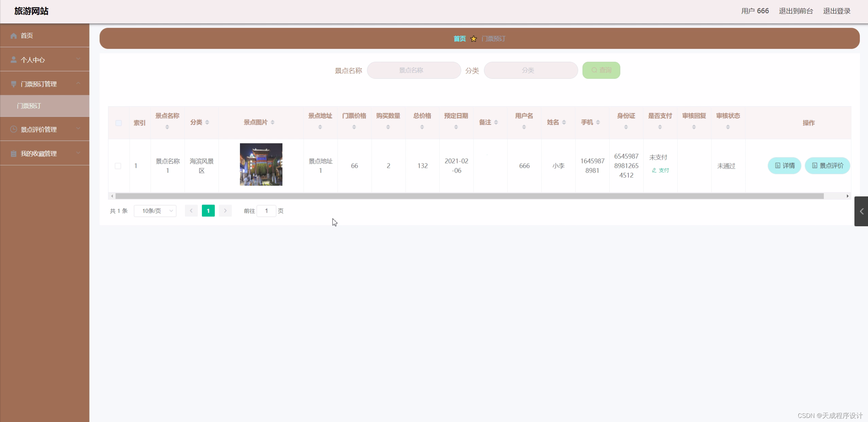The height and width of the screenshot is (422, 868).
Task: Click the star icon in breadcrumb bar
Action: [474, 39]
